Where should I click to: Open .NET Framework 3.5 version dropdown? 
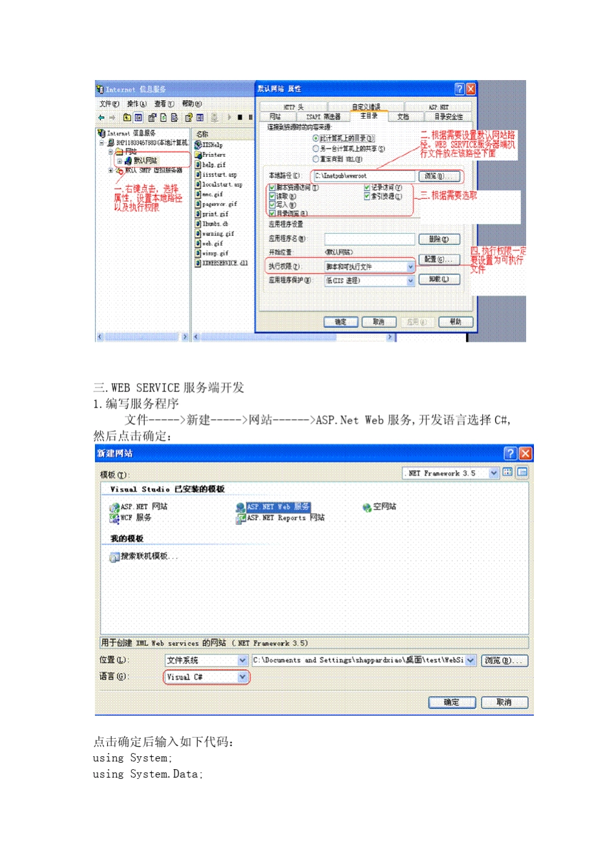point(494,473)
